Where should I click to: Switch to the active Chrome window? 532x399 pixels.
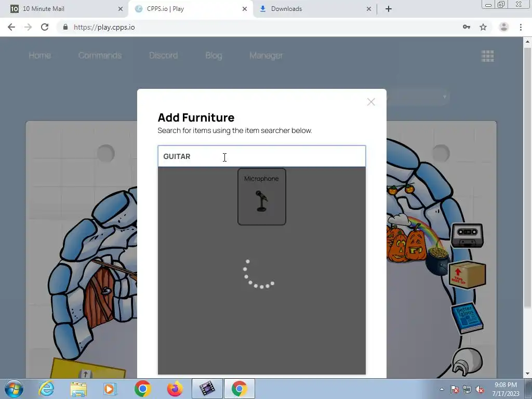(x=240, y=389)
